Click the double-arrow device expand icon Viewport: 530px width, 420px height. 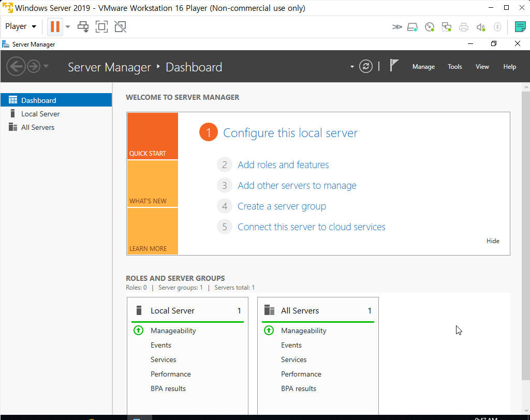(397, 27)
